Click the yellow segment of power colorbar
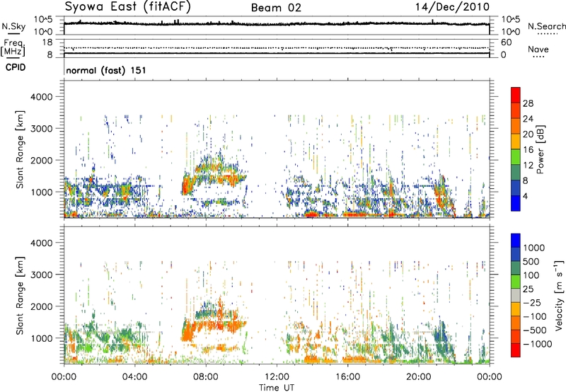Image resolution: width=566 pixels, height=392 pixels. coord(516,142)
